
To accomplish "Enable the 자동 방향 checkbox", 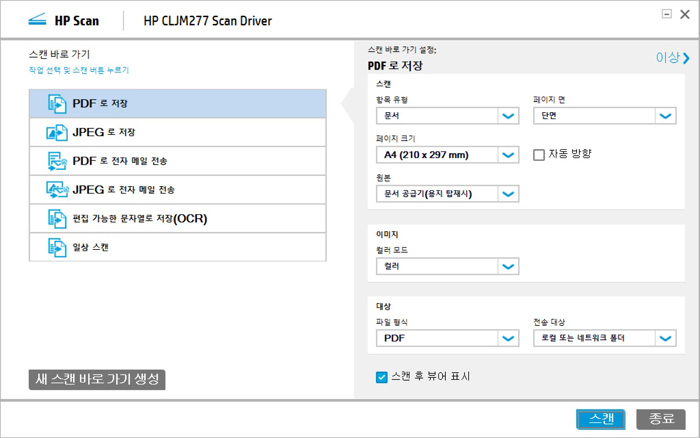I will [539, 155].
